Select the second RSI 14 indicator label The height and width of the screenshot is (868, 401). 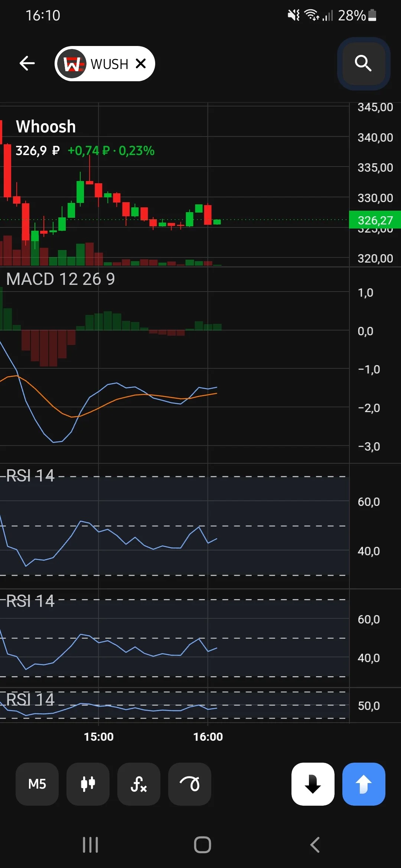click(x=30, y=601)
